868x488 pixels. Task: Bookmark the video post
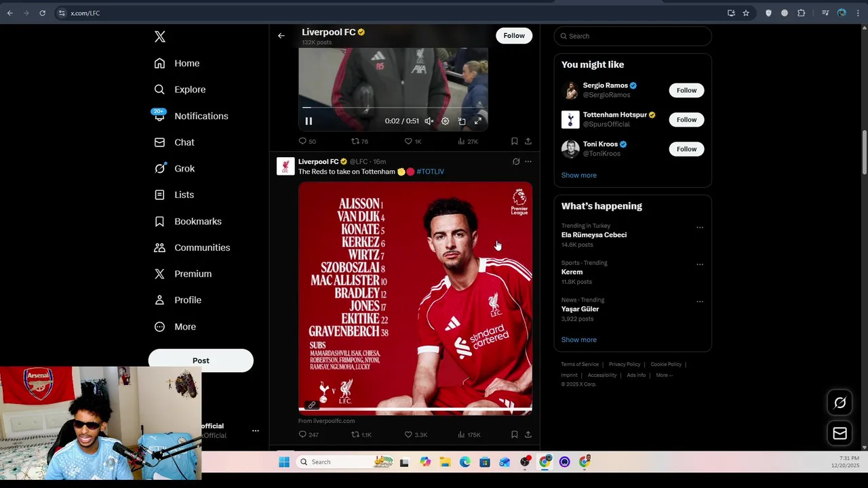515,141
